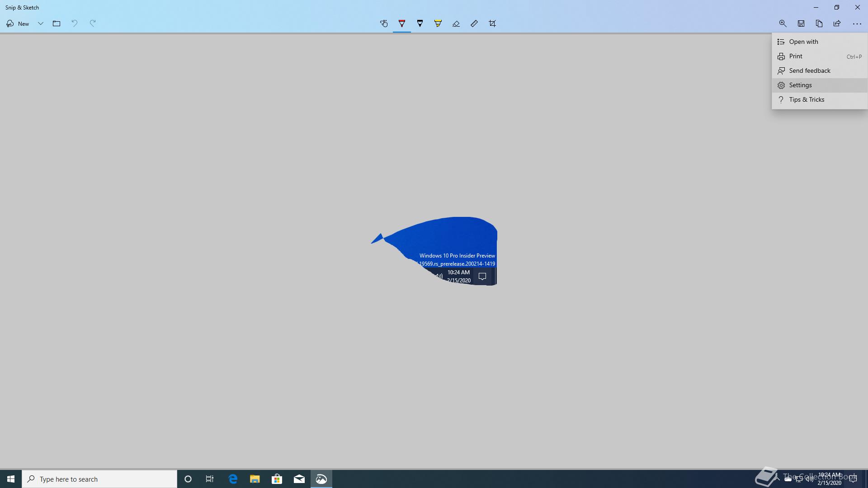Screen dimensions: 868x488
Task: Click the taskbar network icon
Action: 799,479
